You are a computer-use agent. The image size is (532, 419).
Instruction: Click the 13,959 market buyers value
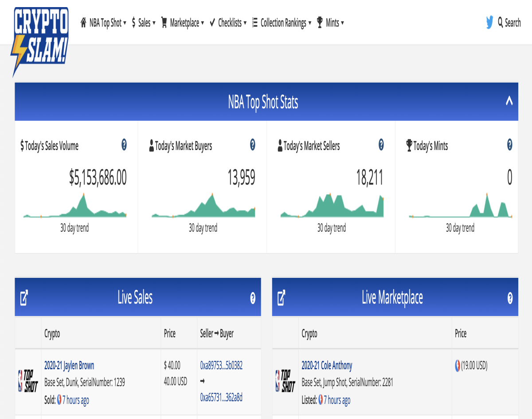coord(242,178)
